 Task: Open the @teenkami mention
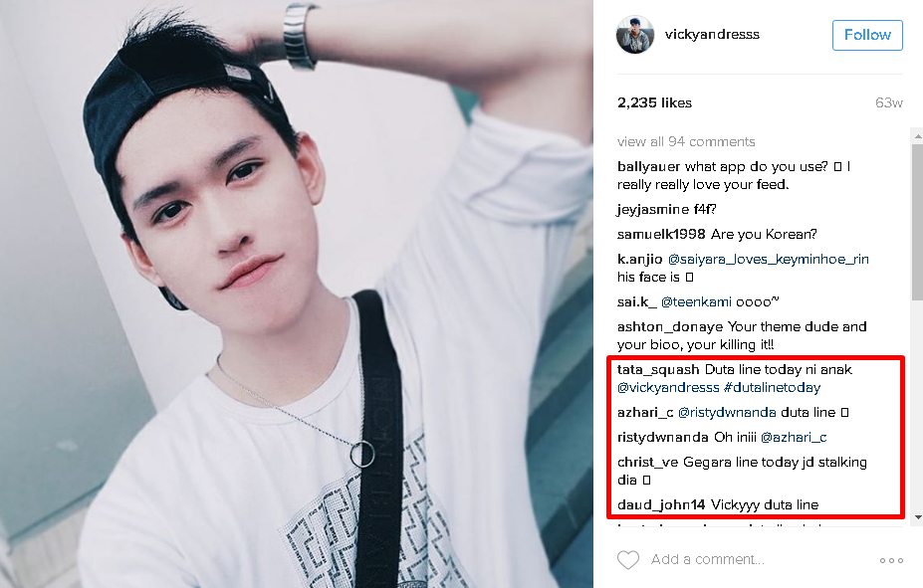(696, 302)
